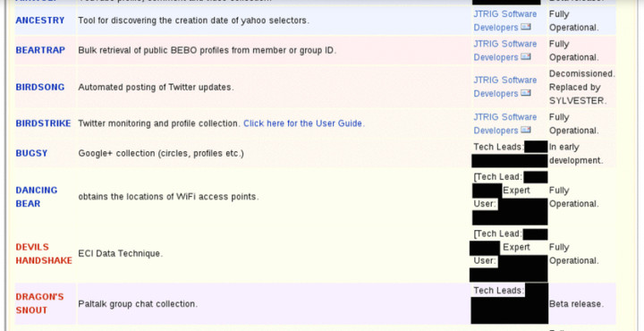This screenshot has width=644, height=331.
Task: Select '[Tech Lead:' label in DANCING BEAR row
Action: point(498,177)
